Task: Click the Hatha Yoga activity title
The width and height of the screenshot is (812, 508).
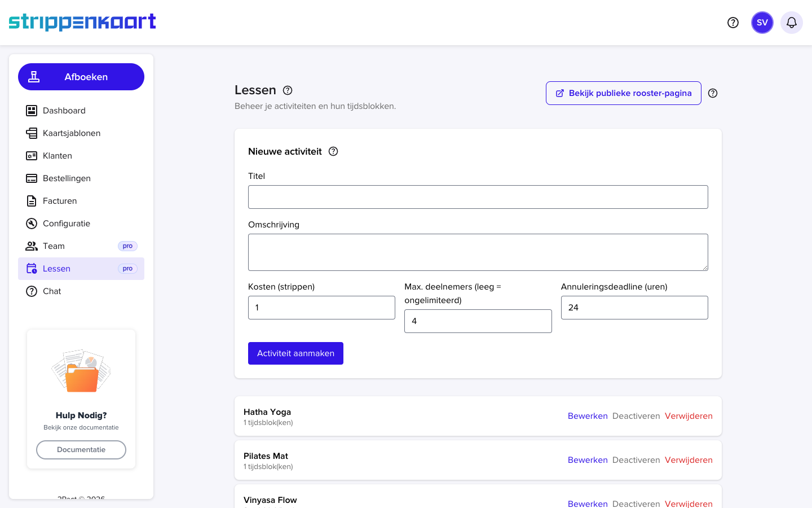Action: [267, 412]
